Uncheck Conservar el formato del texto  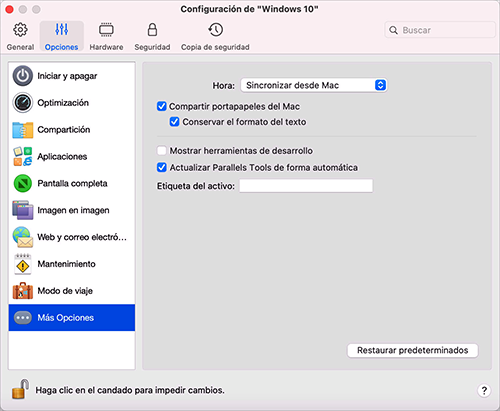[x=174, y=122]
